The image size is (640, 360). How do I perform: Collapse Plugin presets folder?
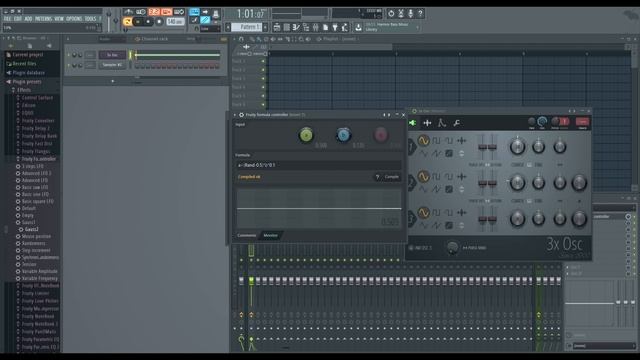(26, 82)
